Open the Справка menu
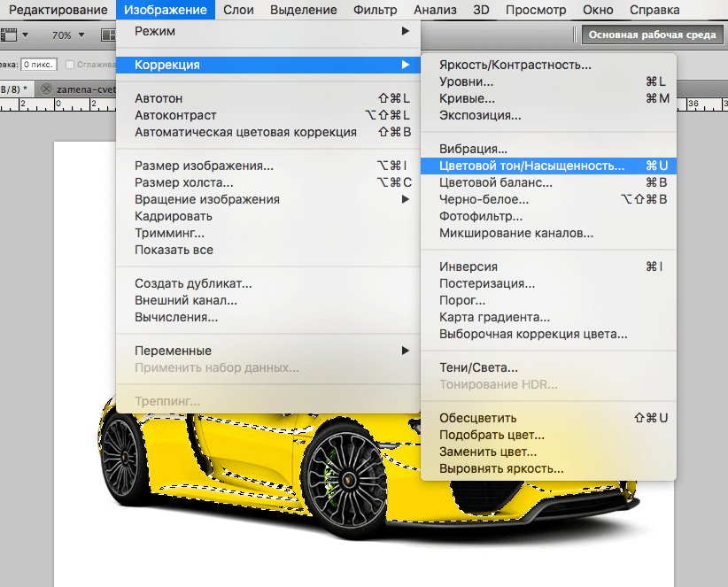 pos(654,10)
